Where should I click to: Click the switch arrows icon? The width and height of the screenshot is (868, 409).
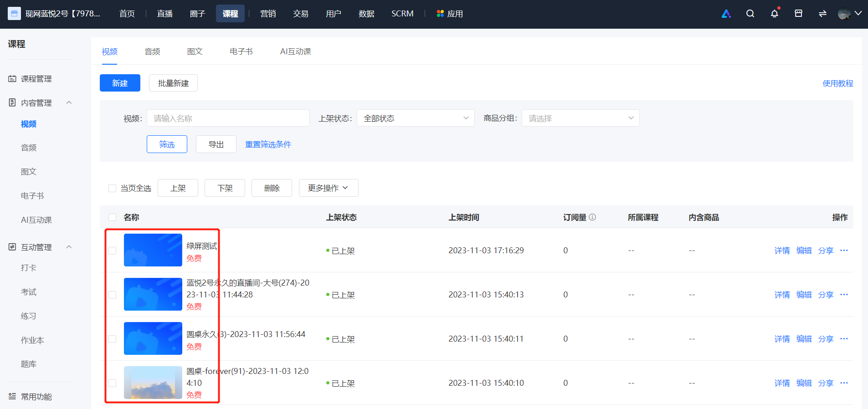pos(822,14)
